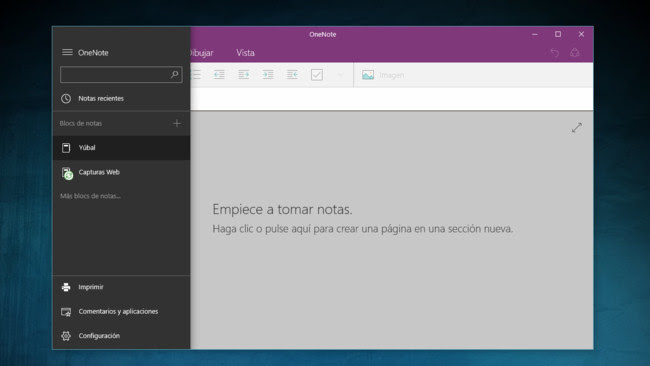Click the feedback star icon
The height and width of the screenshot is (366, 650).
[66, 312]
